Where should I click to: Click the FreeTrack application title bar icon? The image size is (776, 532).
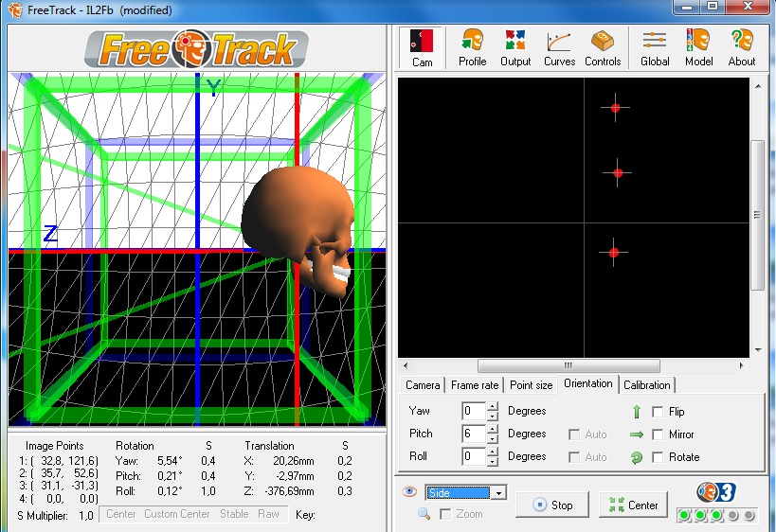pos(15,9)
